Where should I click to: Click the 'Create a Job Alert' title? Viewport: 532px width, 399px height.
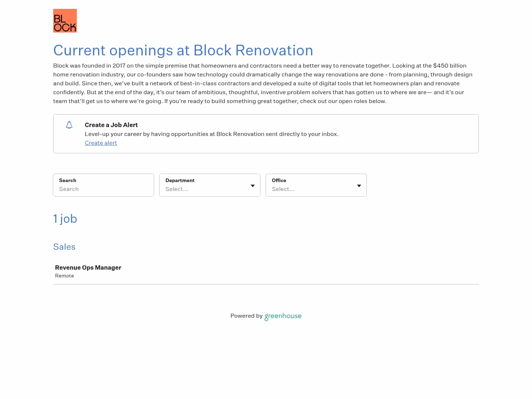click(111, 125)
